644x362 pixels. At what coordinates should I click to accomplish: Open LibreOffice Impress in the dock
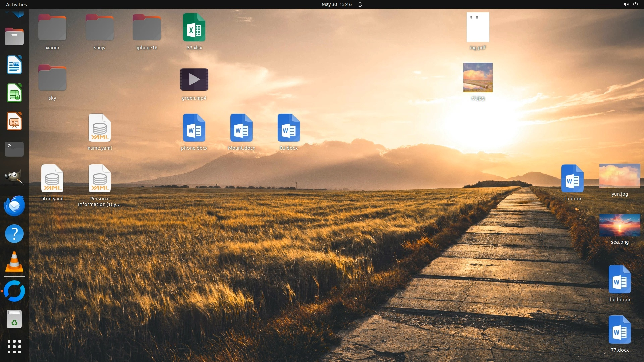coord(14,121)
